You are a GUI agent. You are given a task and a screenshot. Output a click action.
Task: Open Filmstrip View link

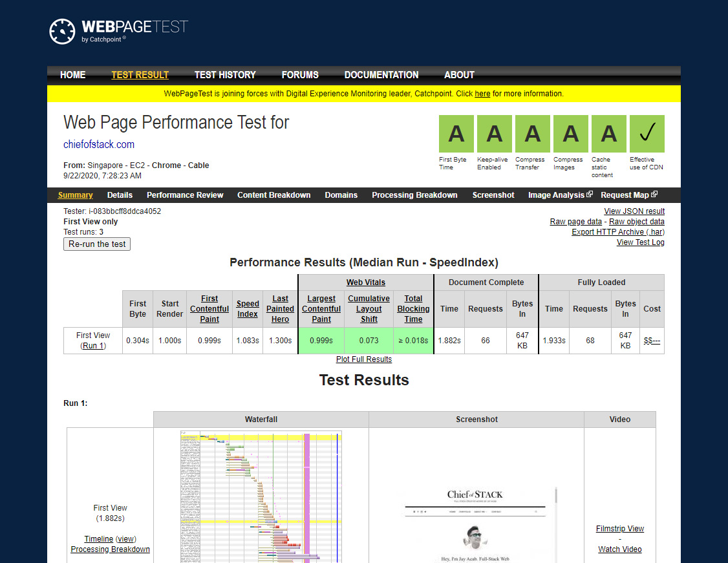pos(620,529)
